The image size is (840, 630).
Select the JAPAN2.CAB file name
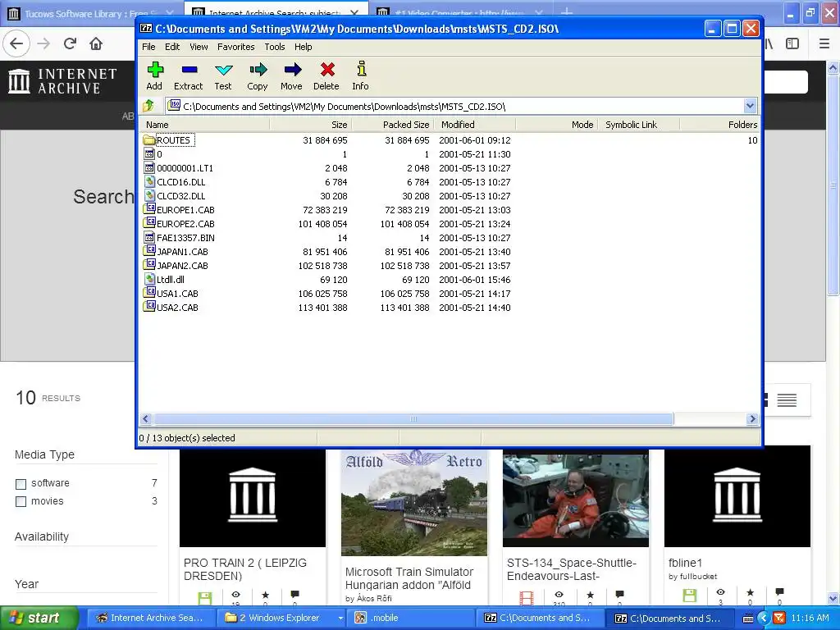point(182,266)
